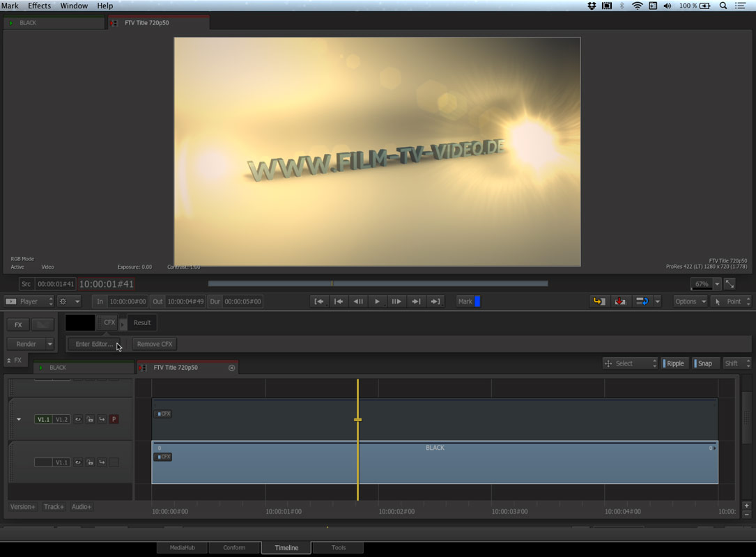Switch to the MediaHub tab
The height and width of the screenshot is (557, 756).
click(182, 548)
